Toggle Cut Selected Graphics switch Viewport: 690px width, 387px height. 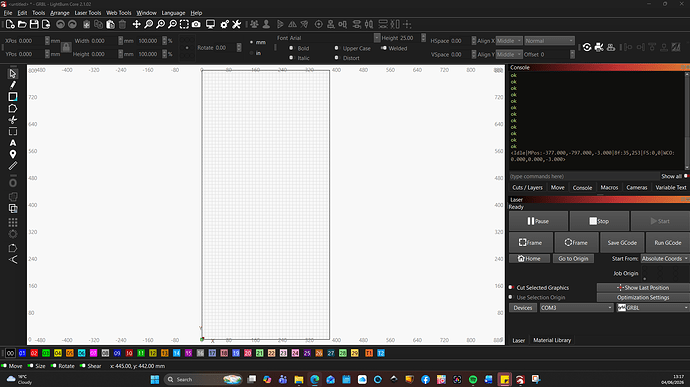pyautogui.click(x=511, y=287)
